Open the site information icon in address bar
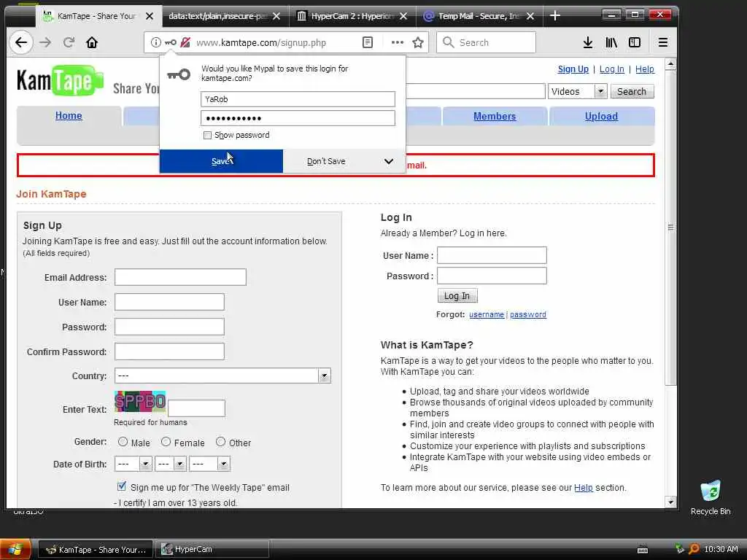Image resolution: width=747 pixels, height=560 pixels. [156, 42]
